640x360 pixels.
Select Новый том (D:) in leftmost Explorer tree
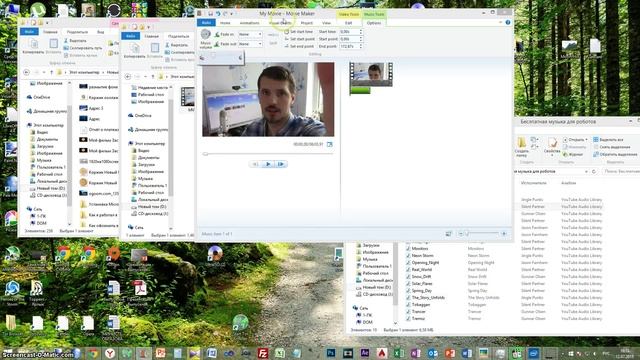(x=47, y=188)
